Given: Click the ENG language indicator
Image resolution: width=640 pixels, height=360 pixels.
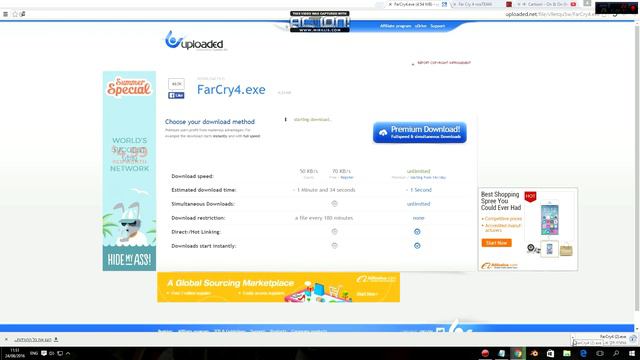Looking at the screenshot, I should coord(34,353).
